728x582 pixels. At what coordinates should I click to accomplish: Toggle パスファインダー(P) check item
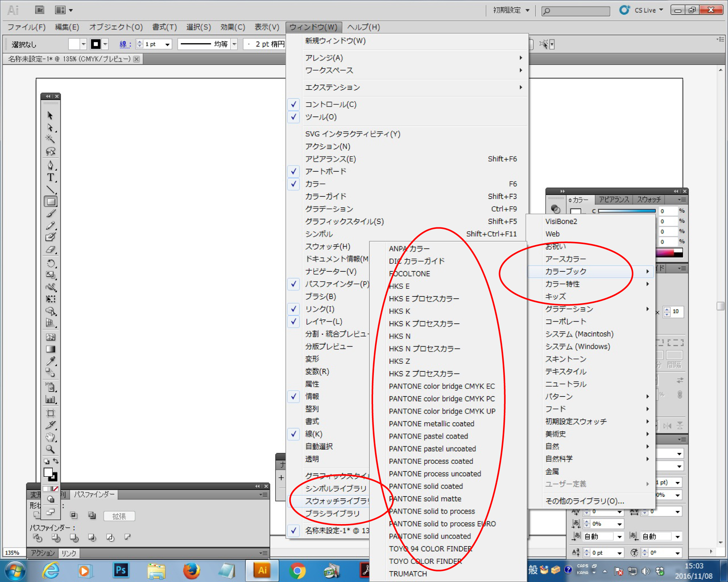[x=328, y=284]
